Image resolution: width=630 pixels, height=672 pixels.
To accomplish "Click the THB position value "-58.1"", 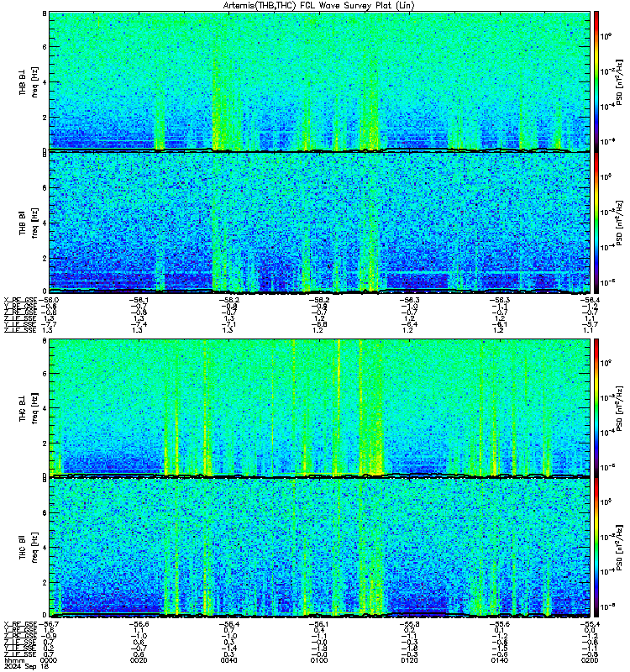I will click(x=139, y=300).
